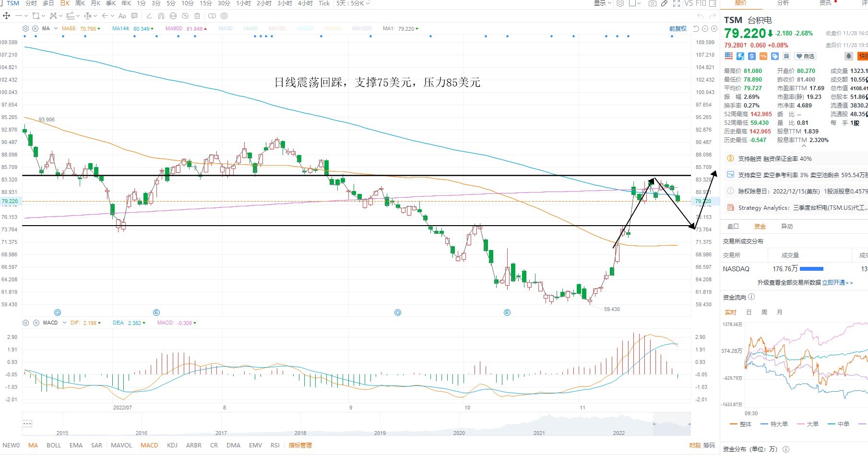
Task: Remove the MA indicator with X icon
Action: coord(35,28)
